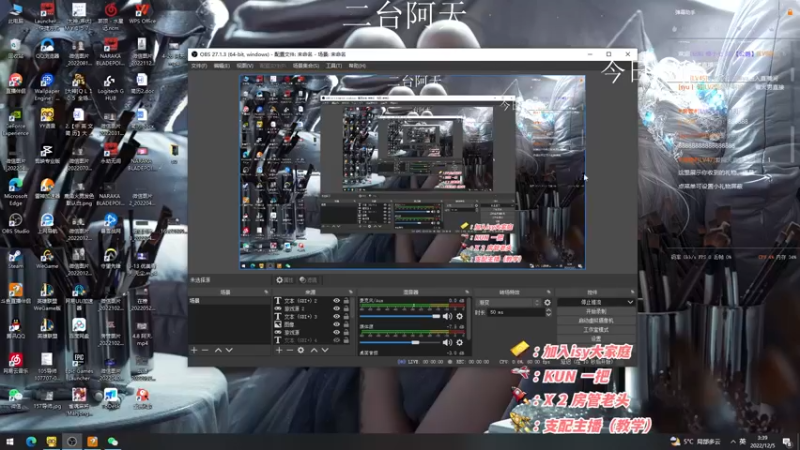Open the 视图(V) menu in OBS
800x450 pixels.
(245, 66)
